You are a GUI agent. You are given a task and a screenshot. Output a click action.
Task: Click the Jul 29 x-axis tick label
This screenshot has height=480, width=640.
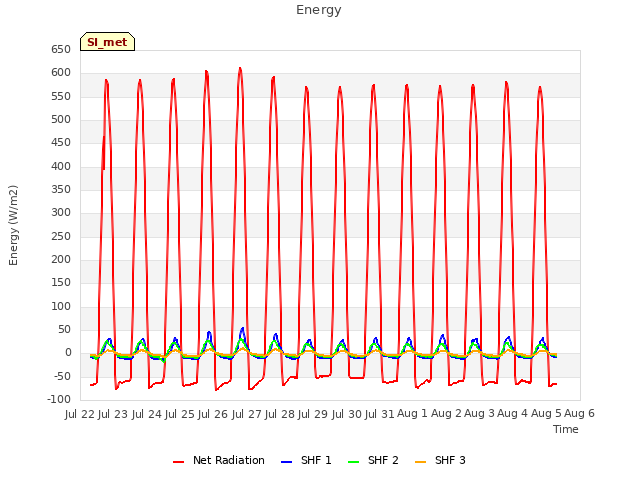point(313,414)
